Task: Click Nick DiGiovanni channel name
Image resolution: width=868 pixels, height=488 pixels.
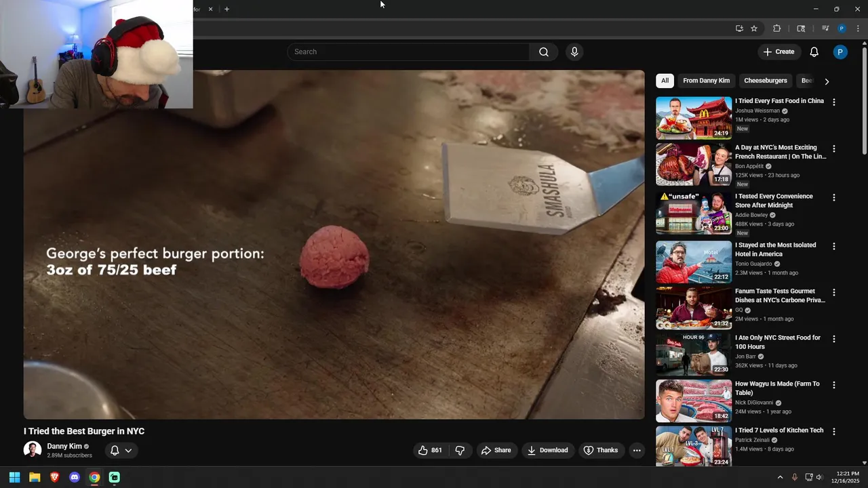Action: (754, 403)
